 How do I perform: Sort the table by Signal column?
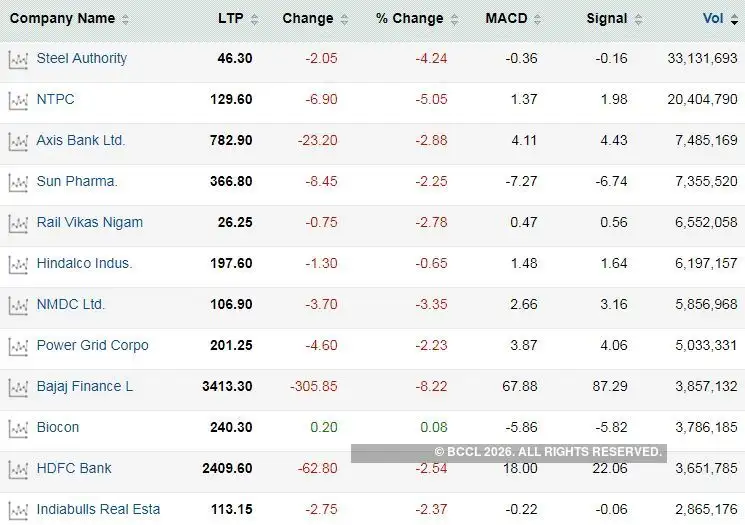click(607, 18)
